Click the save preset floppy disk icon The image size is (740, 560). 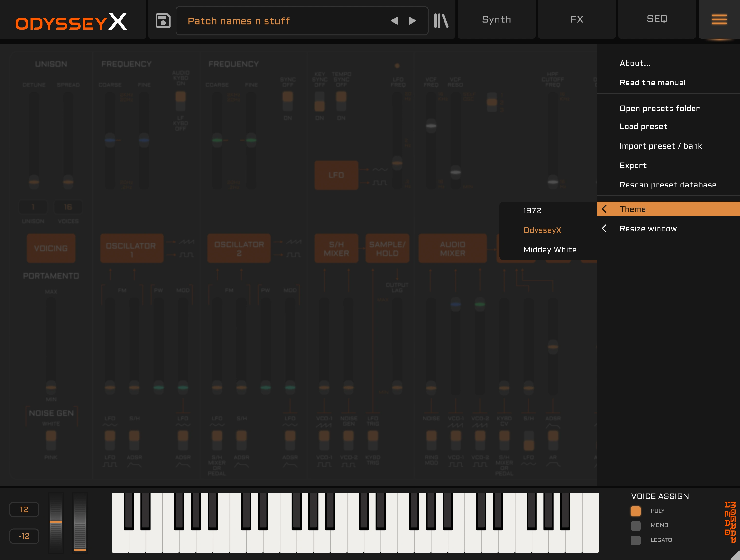[x=163, y=20]
